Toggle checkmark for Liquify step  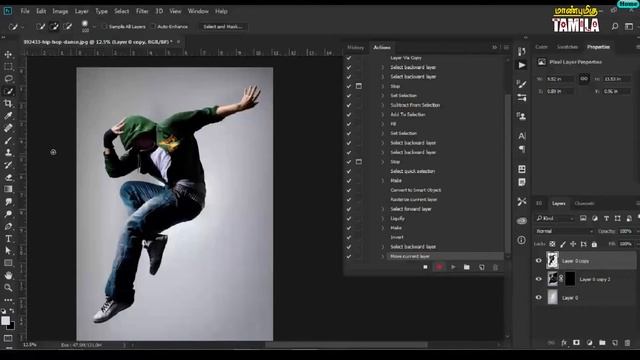tap(349, 218)
